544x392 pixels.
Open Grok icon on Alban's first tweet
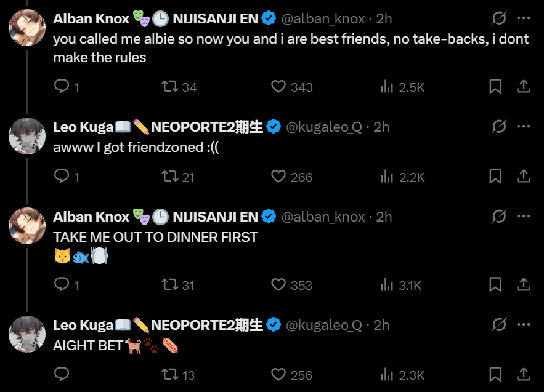coord(498,18)
